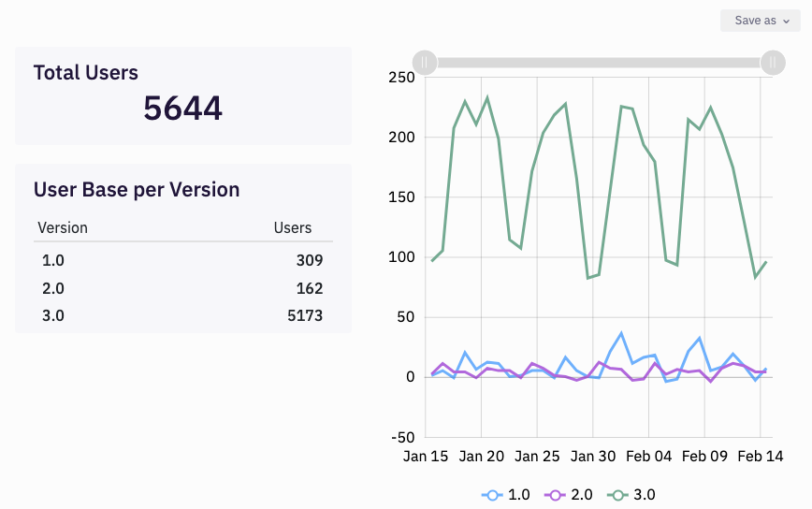Click the green 3.0 legend marker icon

(618, 494)
